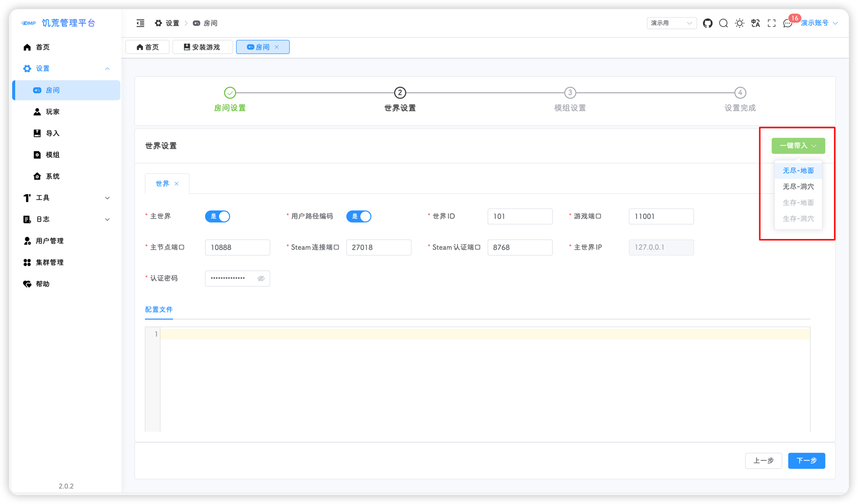Screen dimensions: 858x504
Task: Click the 上一步 button
Action: [763, 460]
